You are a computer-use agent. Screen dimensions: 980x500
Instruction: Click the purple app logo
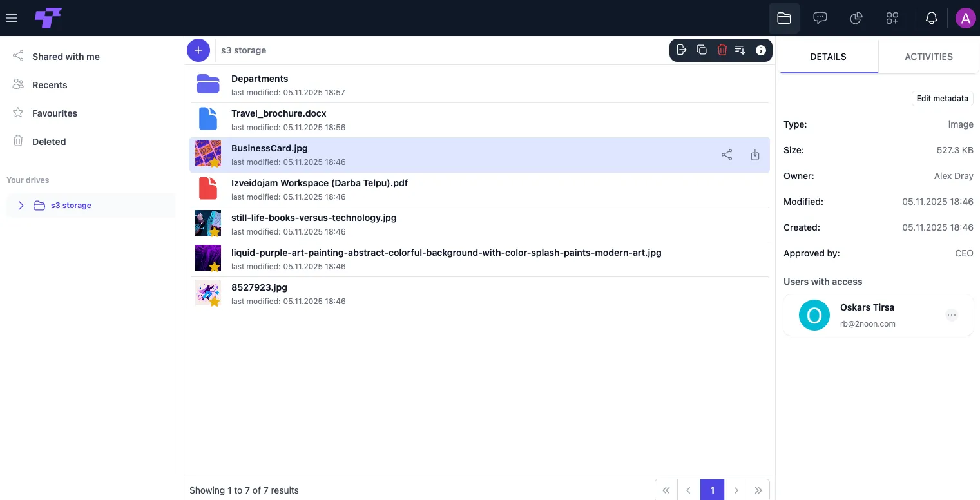pos(48,18)
